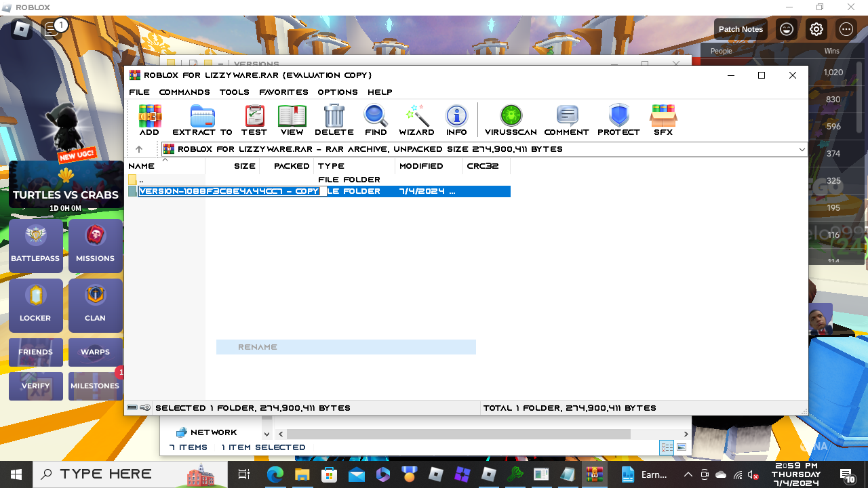
Task: Open the File menu in WinRAR
Action: 140,92
